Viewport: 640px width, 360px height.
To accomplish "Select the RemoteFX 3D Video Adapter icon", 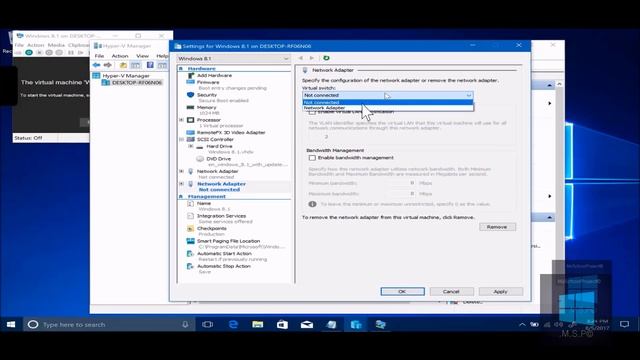I will pyautogui.click(x=190, y=133).
